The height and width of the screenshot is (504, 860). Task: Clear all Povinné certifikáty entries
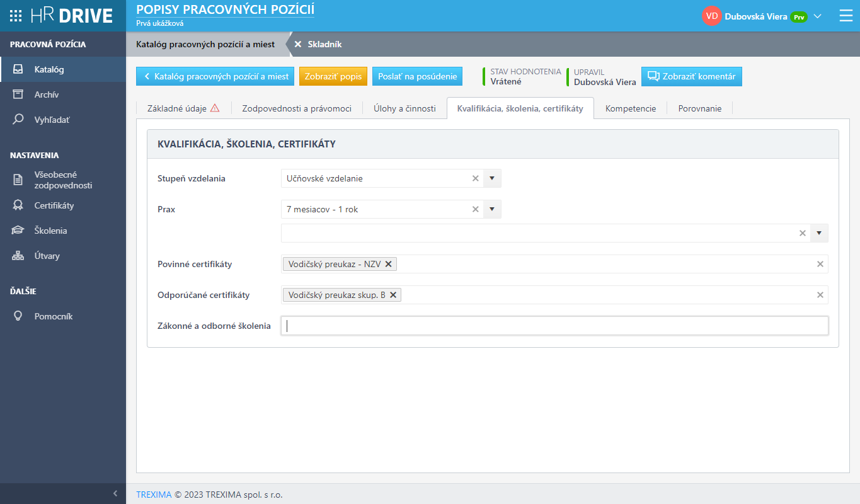tap(820, 264)
